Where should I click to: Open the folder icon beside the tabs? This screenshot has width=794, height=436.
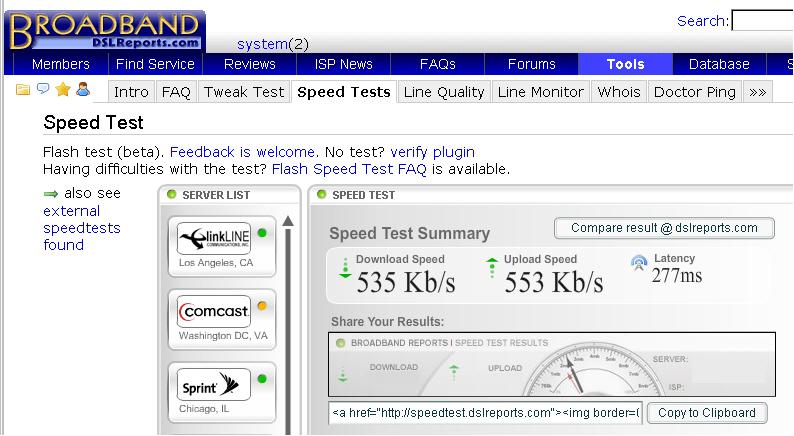(22, 90)
